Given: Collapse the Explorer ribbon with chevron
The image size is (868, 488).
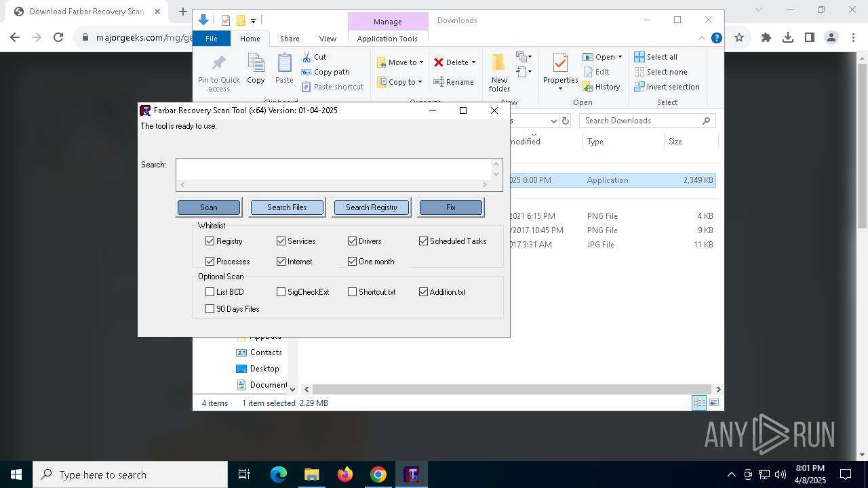Looking at the screenshot, I should 702,39.
